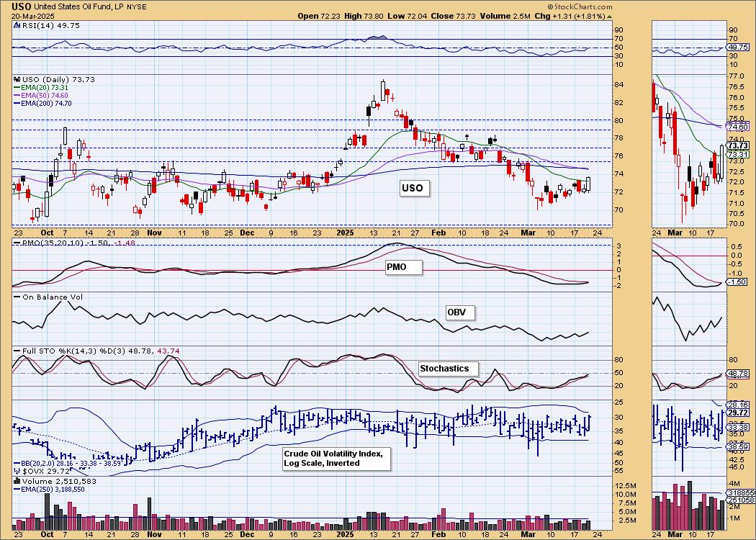Click the boxed 74.60 EMA label at right
The height and width of the screenshot is (540, 756).
[739, 127]
